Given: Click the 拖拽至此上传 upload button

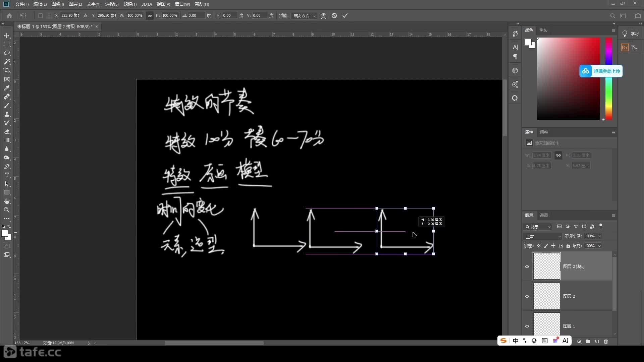Looking at the screenshot, I should click(601, 71).
